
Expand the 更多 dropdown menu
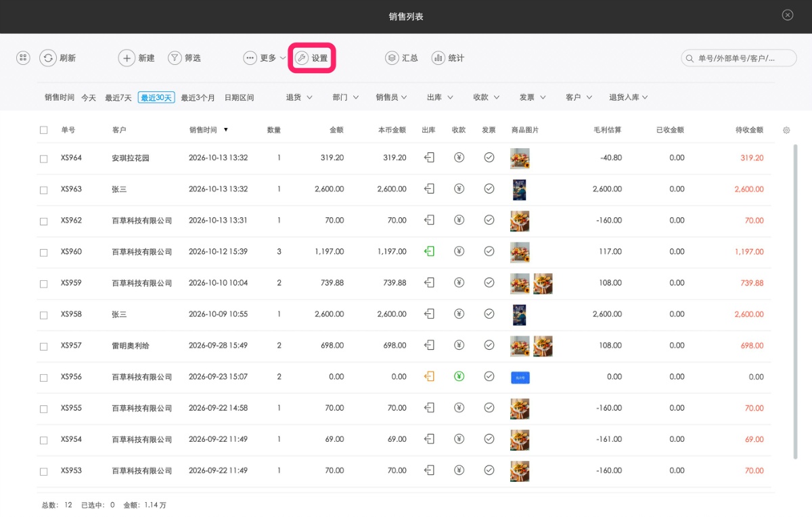coord(265,58)
